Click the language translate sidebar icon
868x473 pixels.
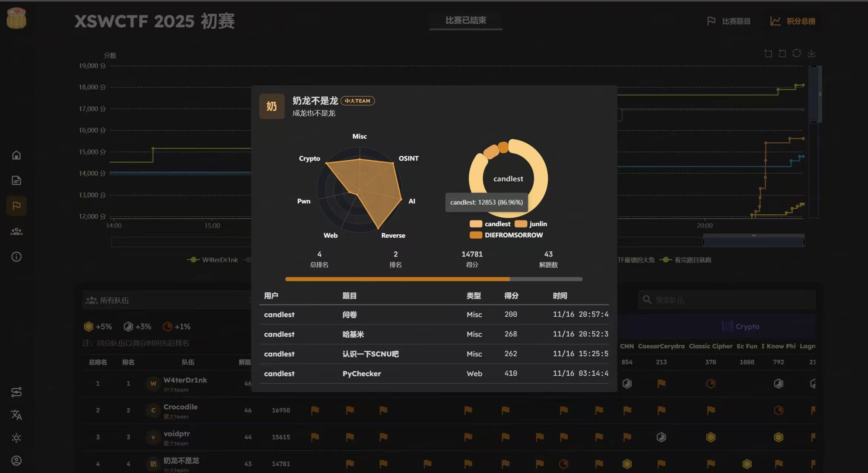[16, 415]
